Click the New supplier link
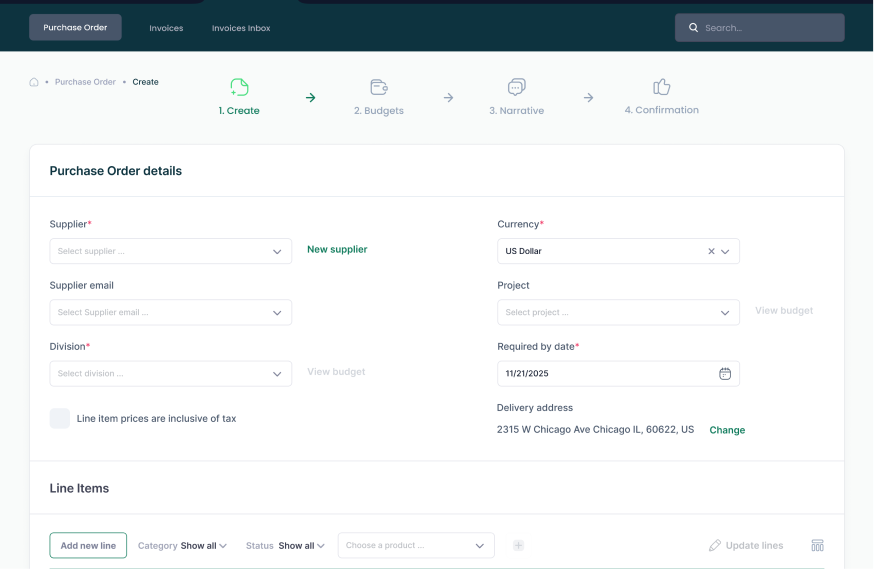Image resolution: width=874 pixels, height=569 pixels. click(x=337, y=249)
